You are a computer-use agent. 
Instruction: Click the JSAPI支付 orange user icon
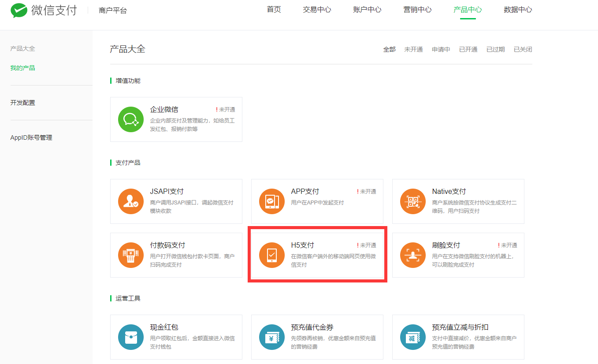(x=131, y=201)
